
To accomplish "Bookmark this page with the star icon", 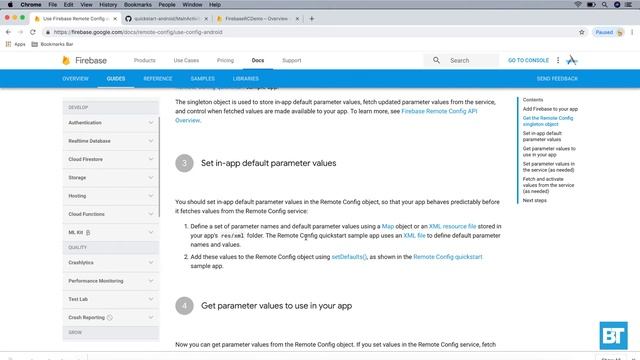I will tap(582, 32).
